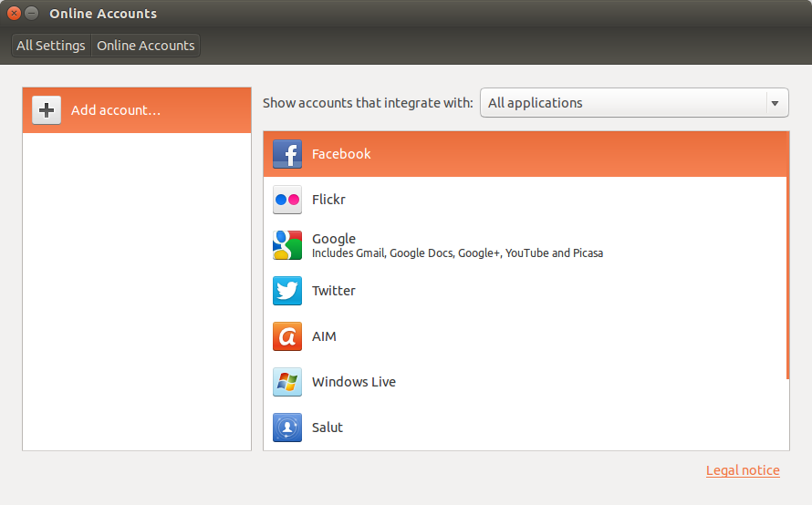Click the plus icon beside Add account
This screenshot has height=505, width=812.
[x=47, y=109]
